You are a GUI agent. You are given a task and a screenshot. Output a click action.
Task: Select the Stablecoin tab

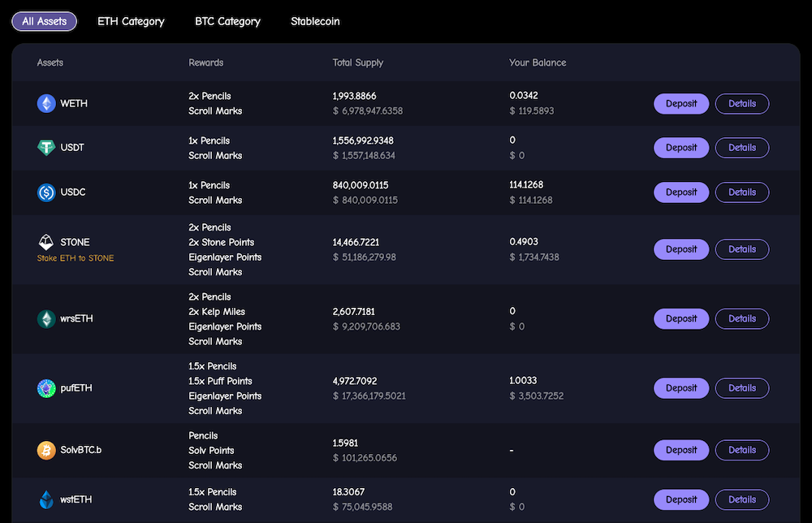click(315, 21)
